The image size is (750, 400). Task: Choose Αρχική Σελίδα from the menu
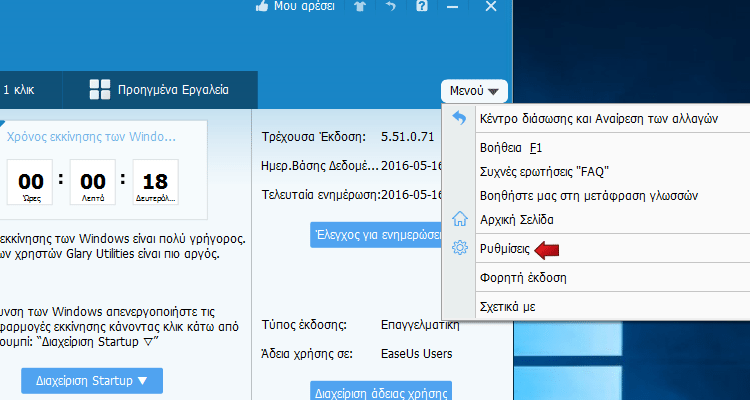pos(517,220)
